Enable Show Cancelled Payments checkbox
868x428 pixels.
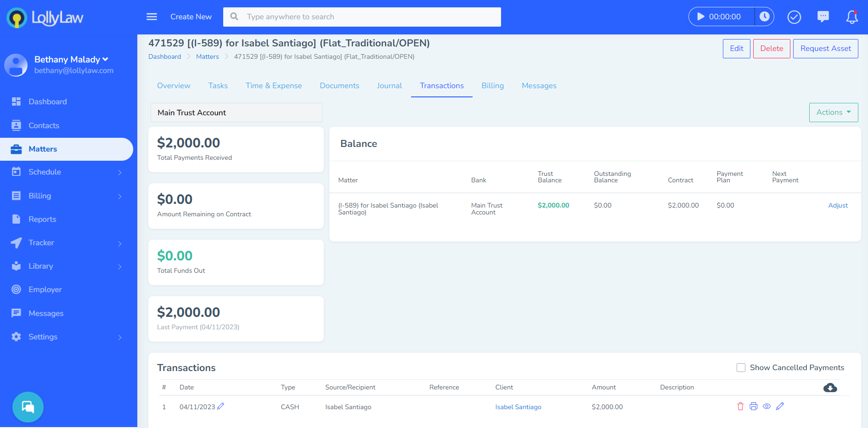(741, 368)
